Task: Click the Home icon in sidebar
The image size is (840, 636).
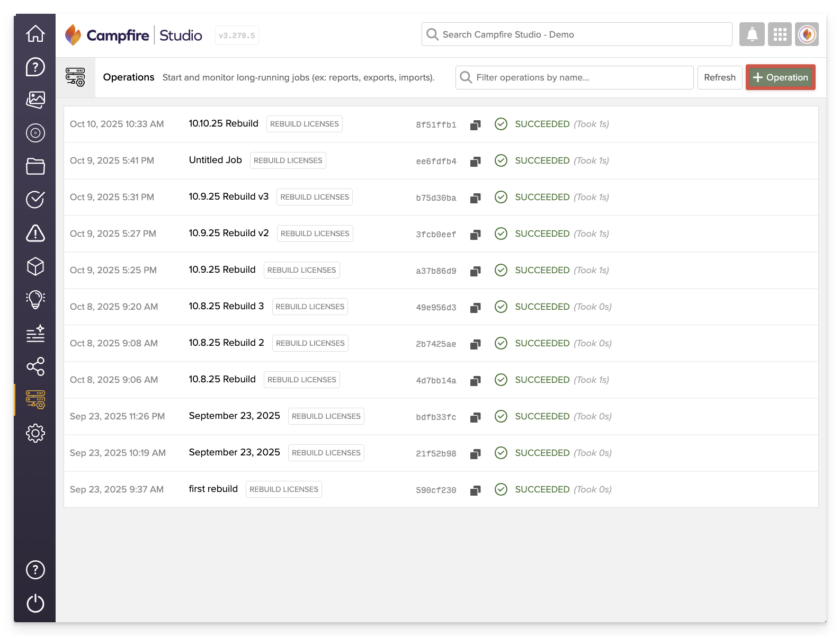Action: (35, 33)
